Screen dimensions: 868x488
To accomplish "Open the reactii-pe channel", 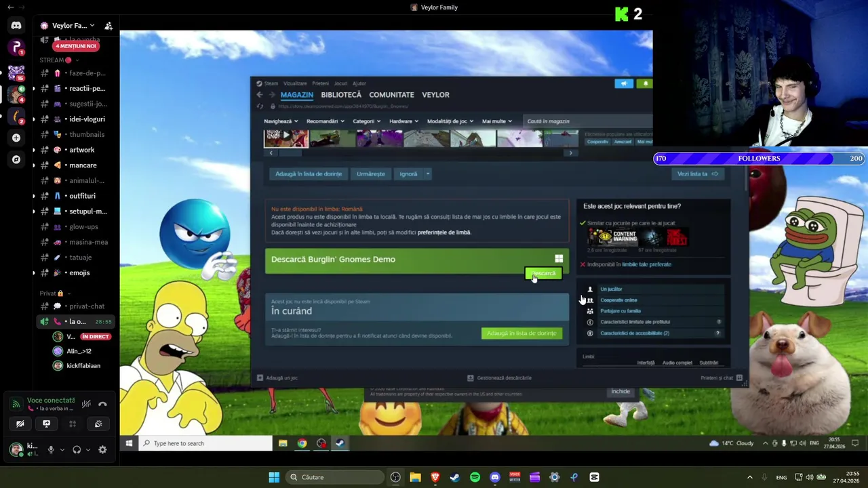I will tap(76, 88).
